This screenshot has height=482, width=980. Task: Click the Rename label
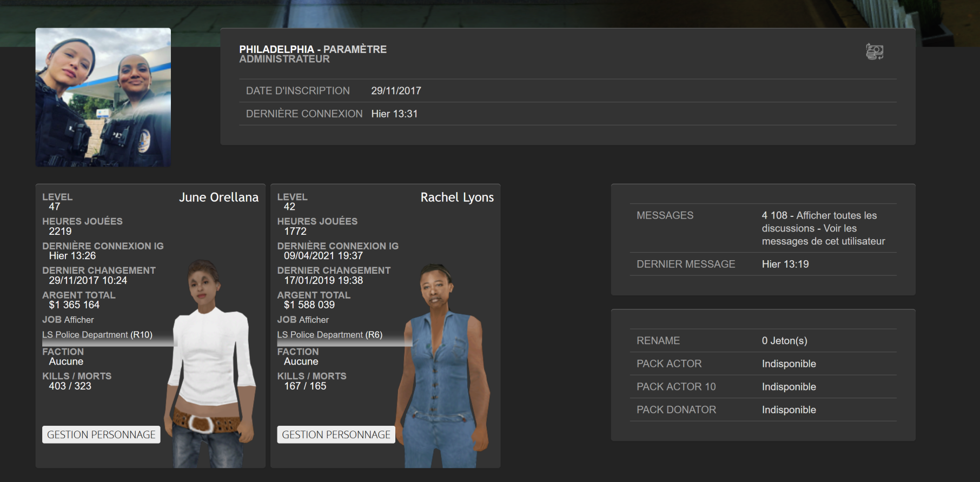(x=658, y=341)
